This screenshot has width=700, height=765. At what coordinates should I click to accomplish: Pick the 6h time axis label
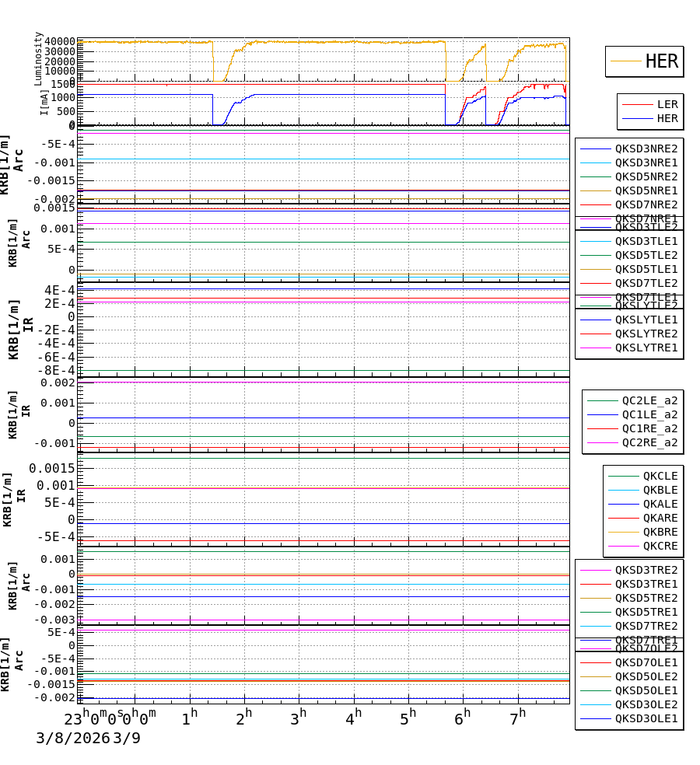[x=462, y=717]
